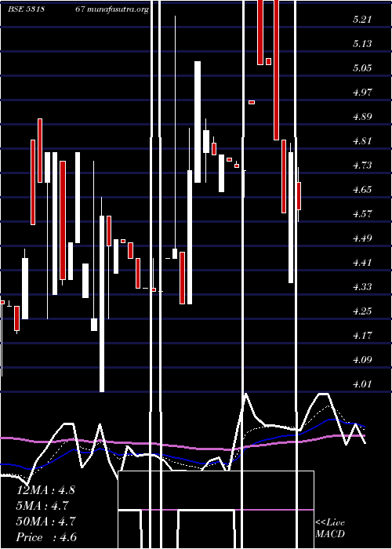Click the 5.05 price axis label
Image resolution: width=392 pixels, height=549 pixels.
pos(362,68)
